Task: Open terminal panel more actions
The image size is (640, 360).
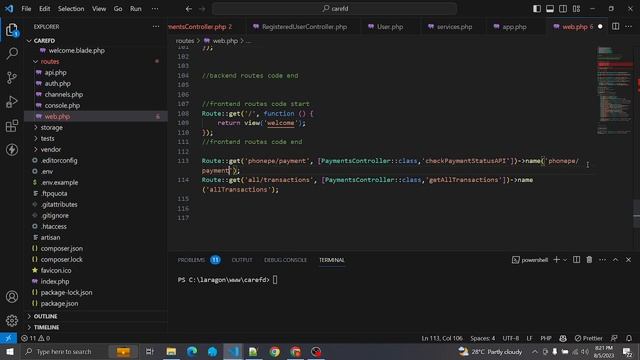Action: (602, 260)
